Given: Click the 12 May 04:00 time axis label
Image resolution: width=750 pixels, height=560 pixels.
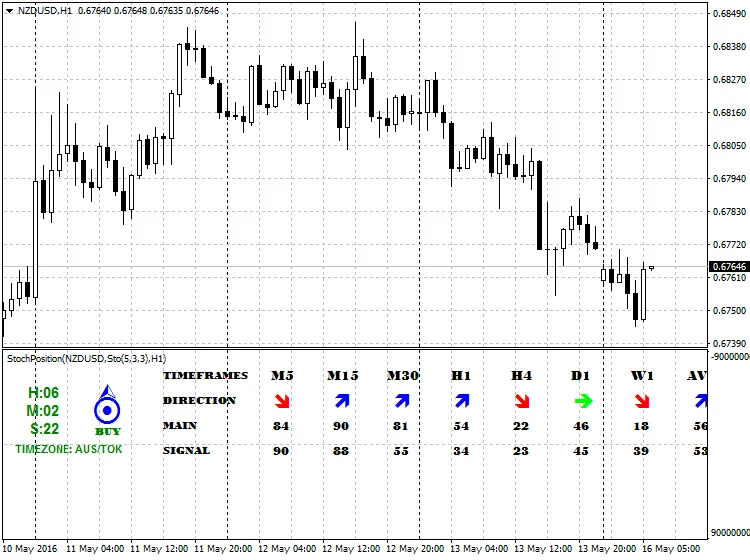Looking at the screenshot, I should (x=289, y=549).
